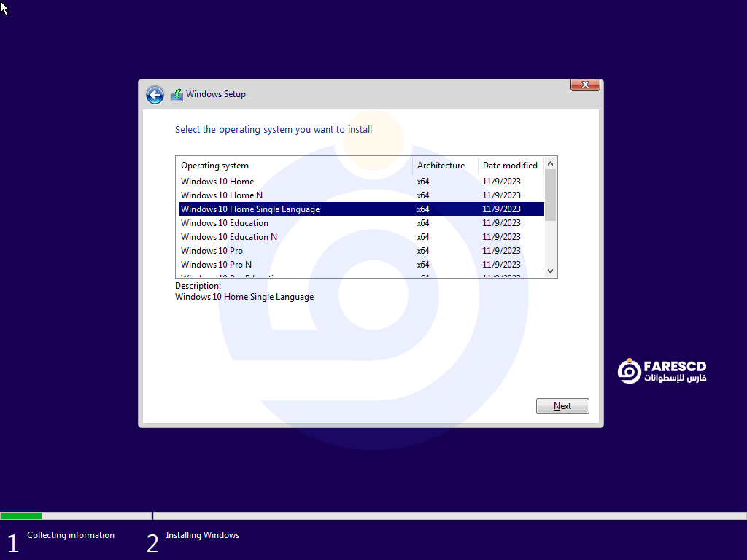Click the list scrollbar up arrow

click(550, 163)
